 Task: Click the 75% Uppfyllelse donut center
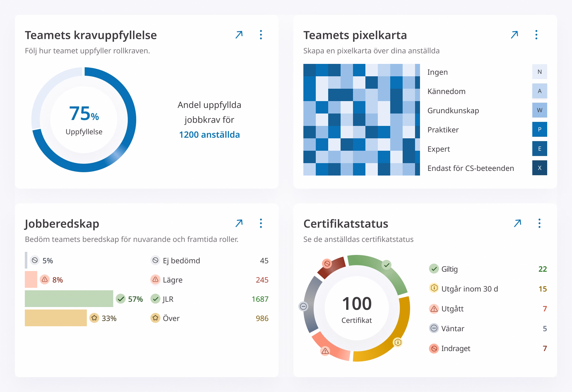tap(84, 119)
